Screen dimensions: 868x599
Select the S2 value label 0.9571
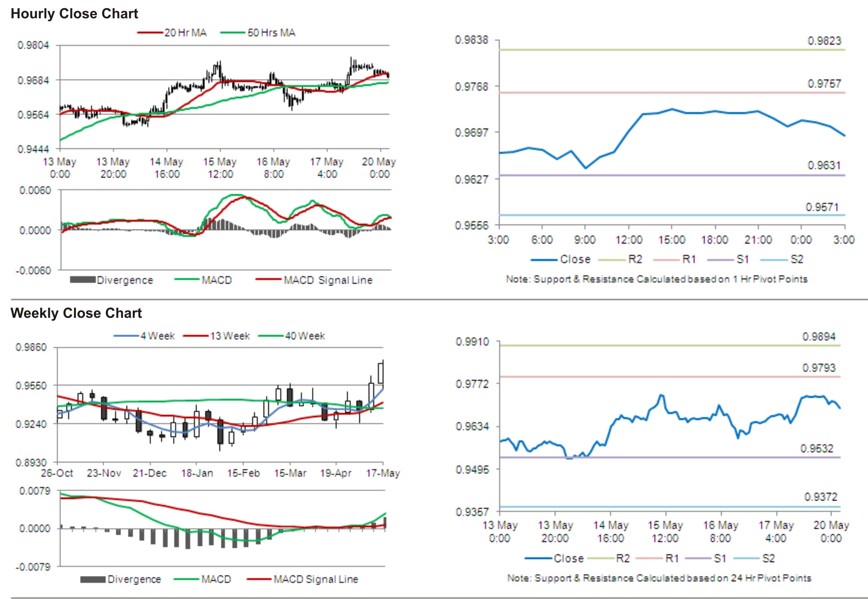coord(822,207)
